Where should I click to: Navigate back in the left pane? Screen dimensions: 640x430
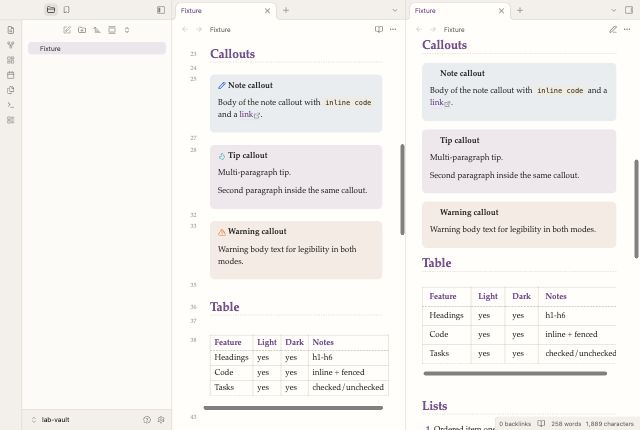(185, 29)
